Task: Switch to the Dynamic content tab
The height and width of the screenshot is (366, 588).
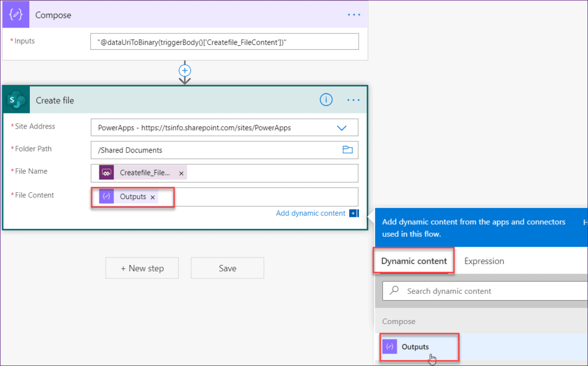Action: 413,261
